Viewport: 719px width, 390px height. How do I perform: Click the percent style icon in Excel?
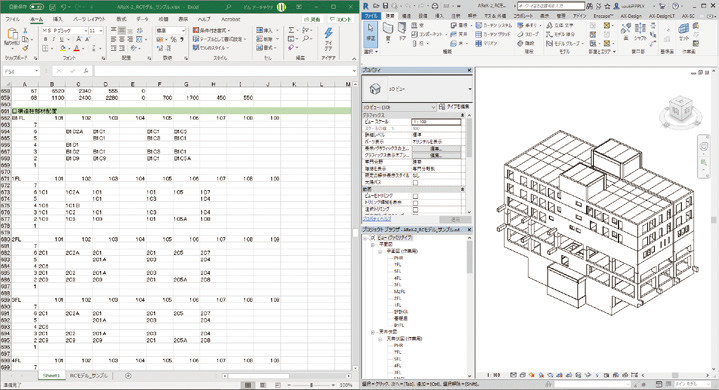(x=173, y=39)
